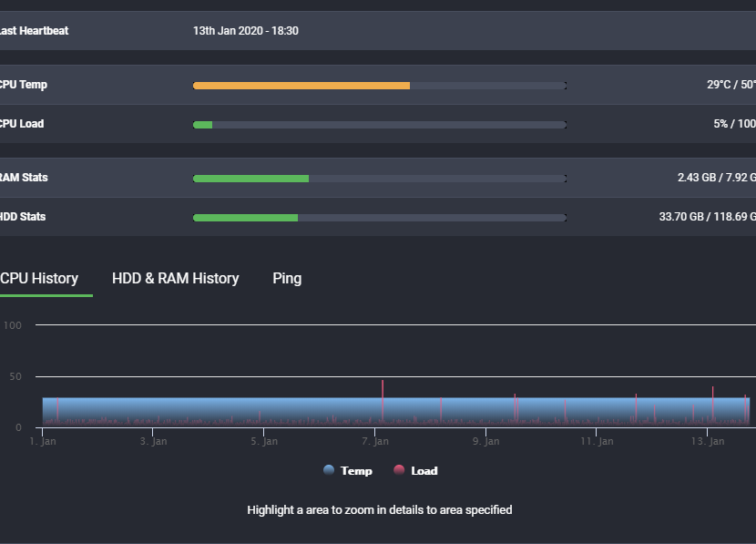Screen dimensions: 756x544
Task: Click the Highlight a area to zoom hint text
Action: click(x=380, y=510)
